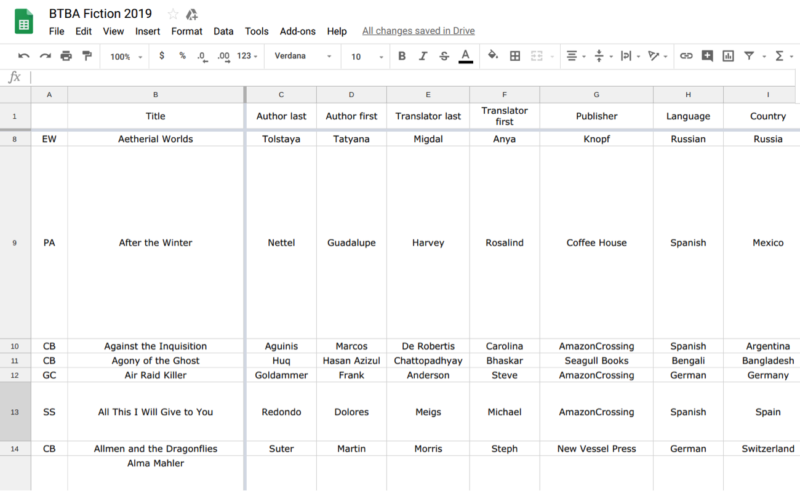Insert comment icon

point(707,56)
